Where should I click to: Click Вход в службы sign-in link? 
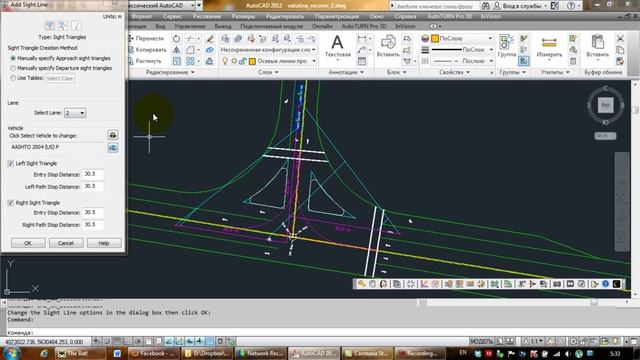point(522,6)
